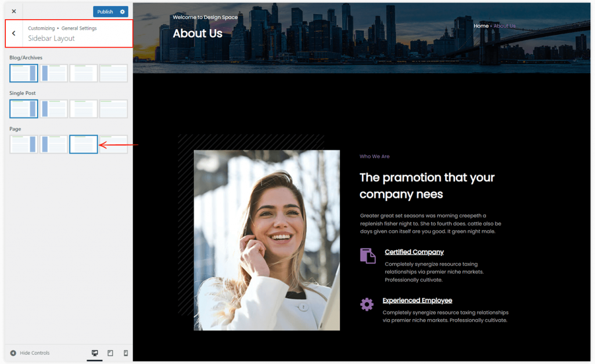
Task: Click the About Us breadcrumb in preview
Action: point(504,26)
